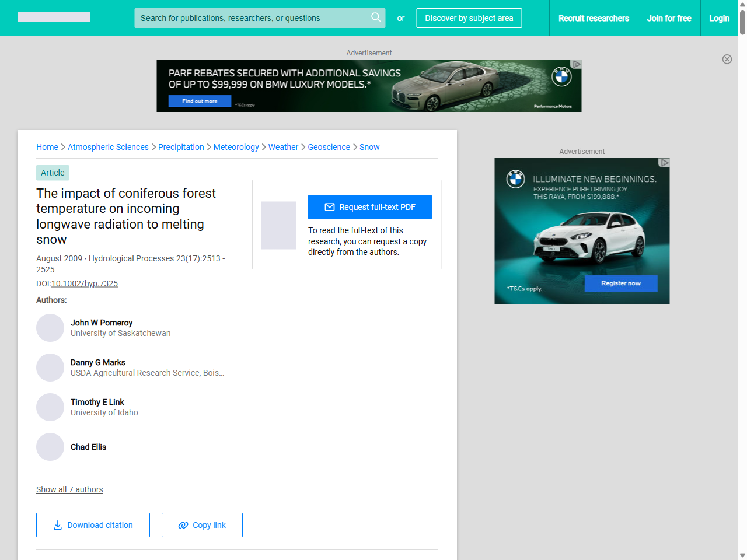Click the scrollbar down arrow
Viewport: 747px width, 560px height.
pos(742,555)
